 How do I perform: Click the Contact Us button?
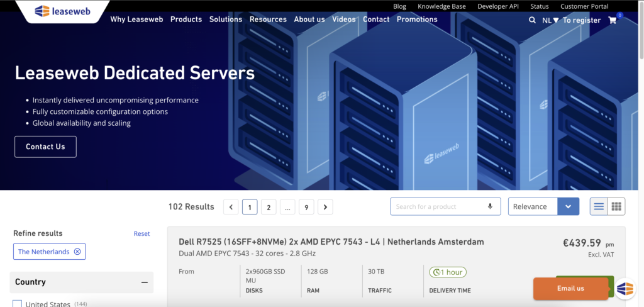click(x=45, y=147)
